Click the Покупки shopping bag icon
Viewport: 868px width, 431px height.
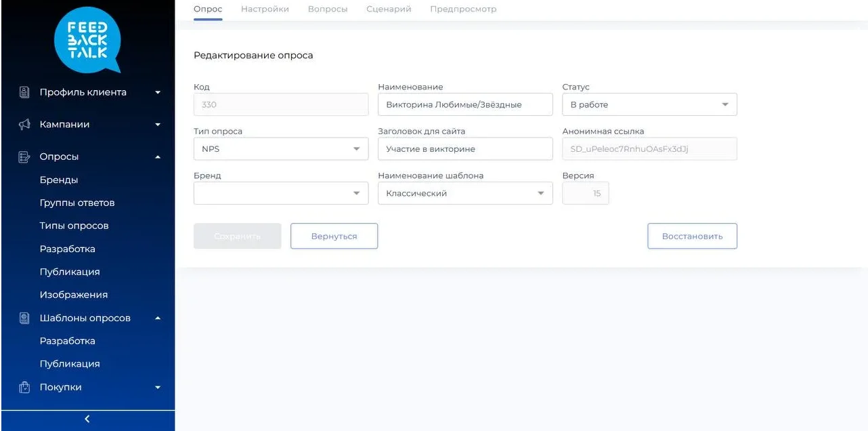pos(24,388)
